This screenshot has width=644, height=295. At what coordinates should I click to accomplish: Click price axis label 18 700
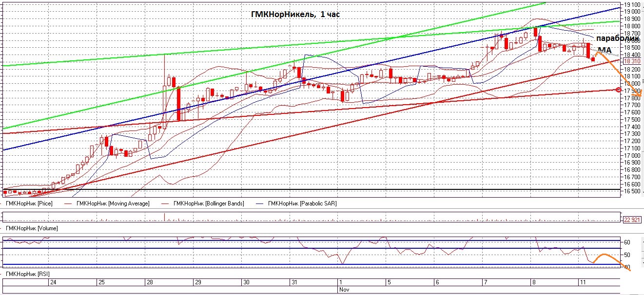(x=632, y=33)
